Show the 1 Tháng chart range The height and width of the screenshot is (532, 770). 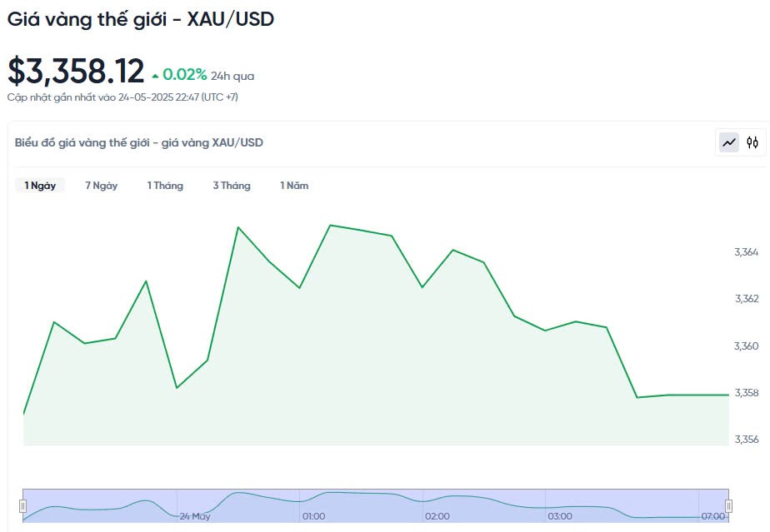pyautogui.click(x=165, y=186)
